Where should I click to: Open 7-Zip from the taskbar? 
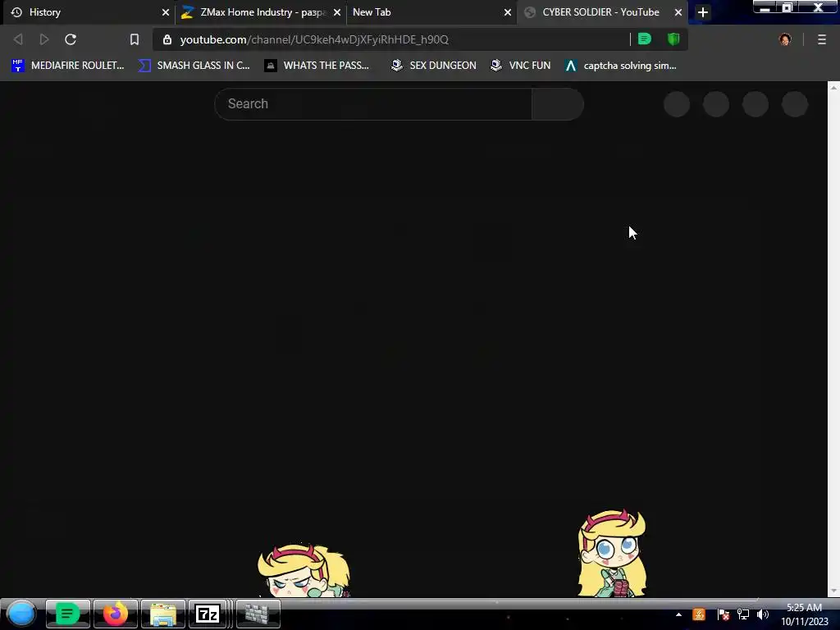[x=208, y=614]
